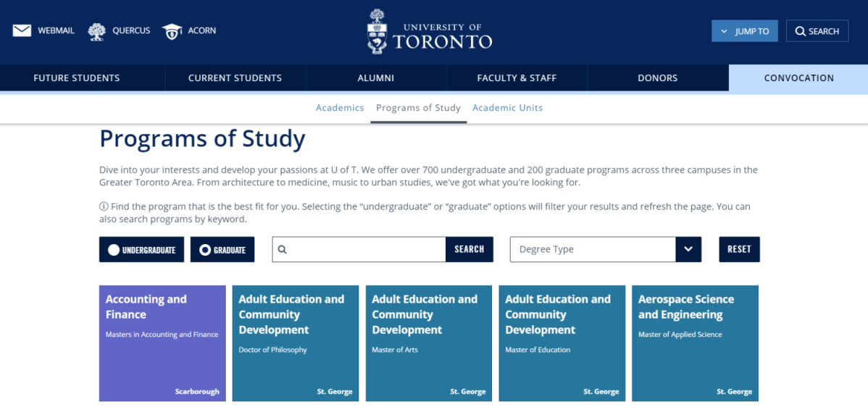Open the Convocation menu item

pyautogui.click(x=798, y=78)
